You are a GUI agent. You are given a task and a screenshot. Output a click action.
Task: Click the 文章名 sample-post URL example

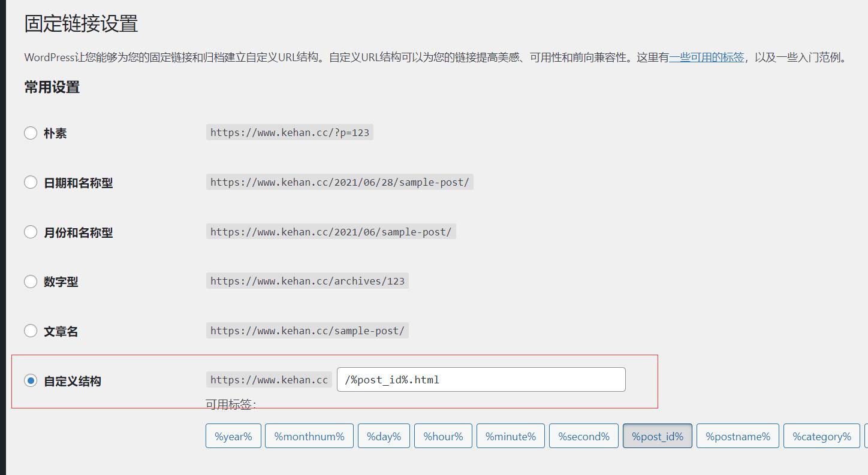pos(307,331)
